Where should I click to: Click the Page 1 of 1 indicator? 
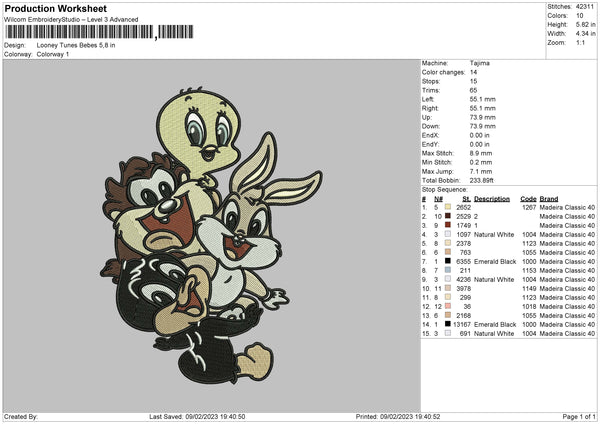(x=579, y=417)
